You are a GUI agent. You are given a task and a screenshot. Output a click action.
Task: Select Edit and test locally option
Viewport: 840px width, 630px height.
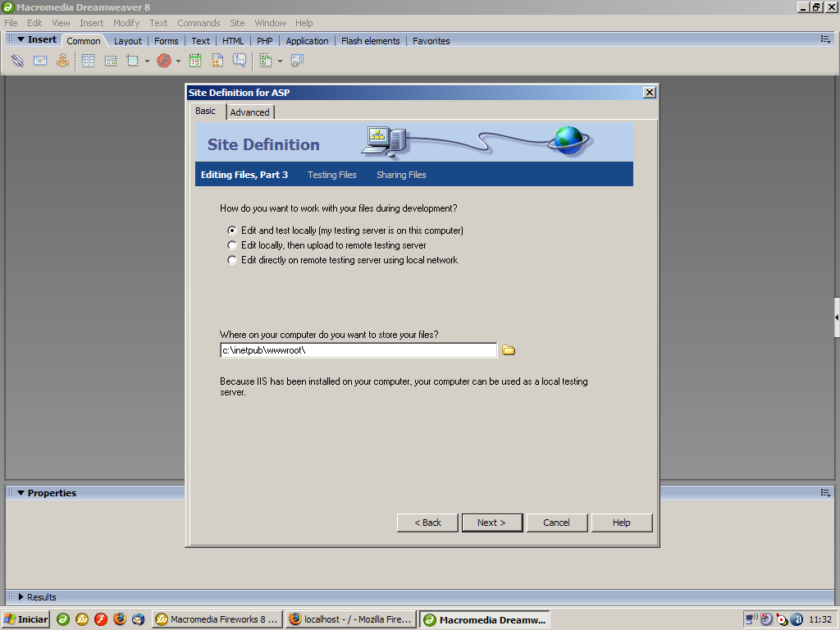[232, 231]
